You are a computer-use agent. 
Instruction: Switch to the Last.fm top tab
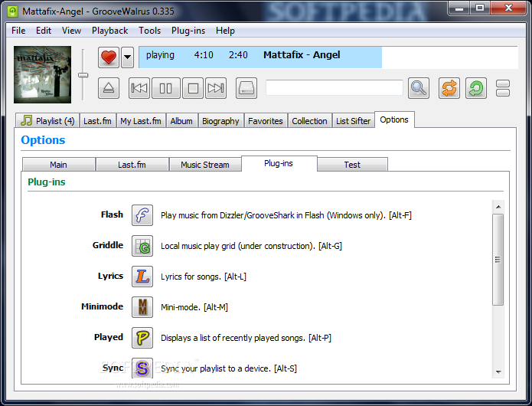click(98, 121)
